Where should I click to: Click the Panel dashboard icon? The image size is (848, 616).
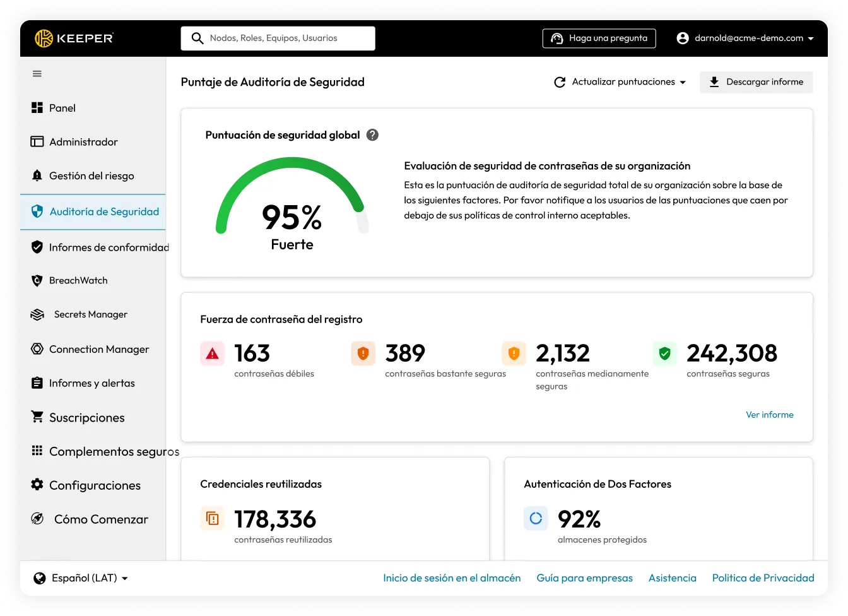point(37,108)
